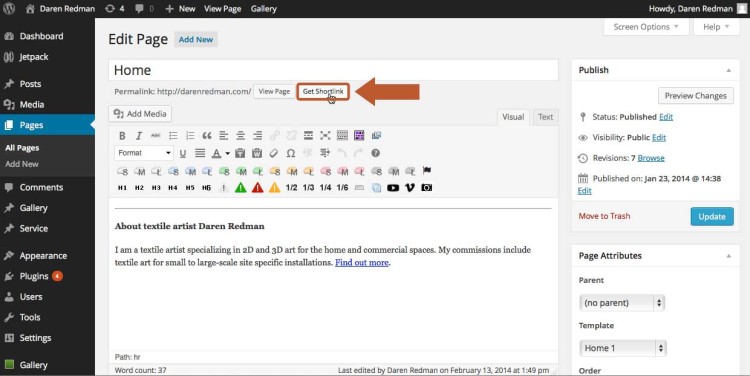The width and height of the screenshot is (750, 376).
Task: Insert a Vimeo video shortcode
Action: [410, 188]
